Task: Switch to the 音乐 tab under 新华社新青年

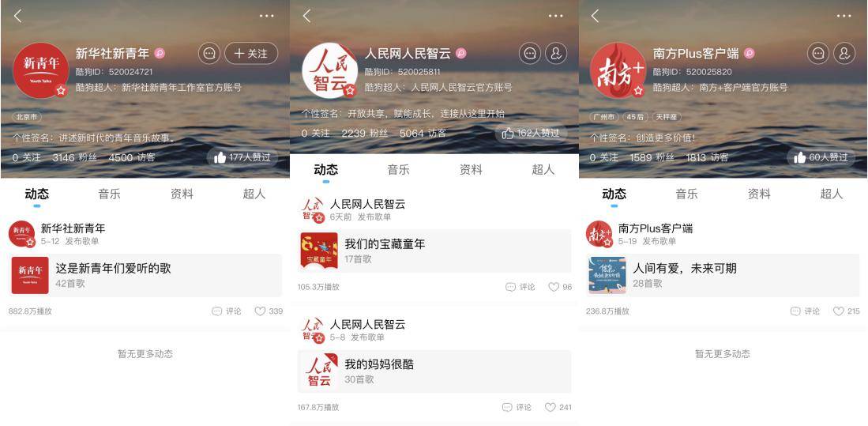Action: [109, 194]
